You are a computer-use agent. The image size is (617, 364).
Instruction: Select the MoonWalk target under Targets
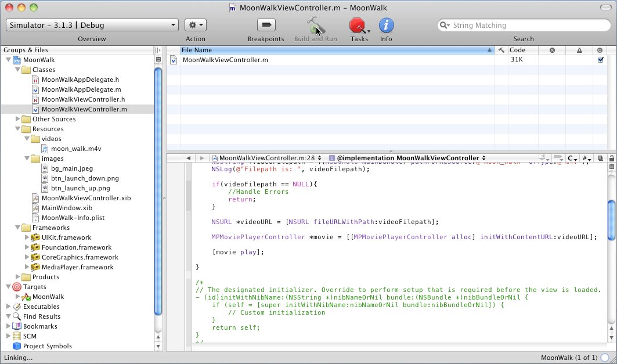48,297
